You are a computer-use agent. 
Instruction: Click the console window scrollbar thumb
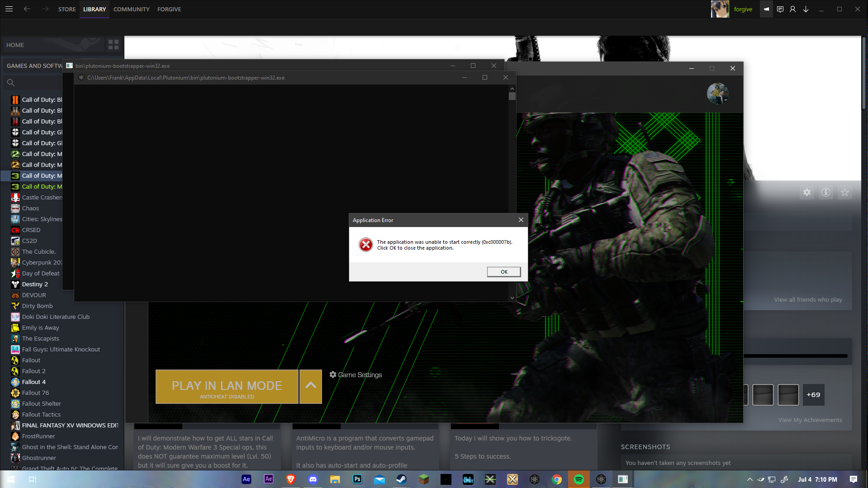[512, 96]
